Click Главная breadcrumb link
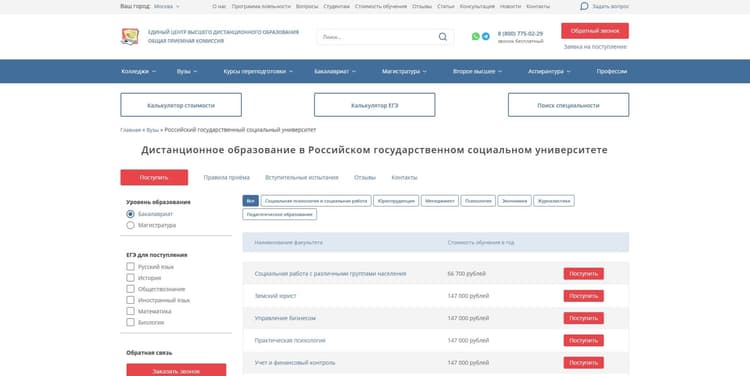Viewport: 750px width, 376px height. [130, 130]
